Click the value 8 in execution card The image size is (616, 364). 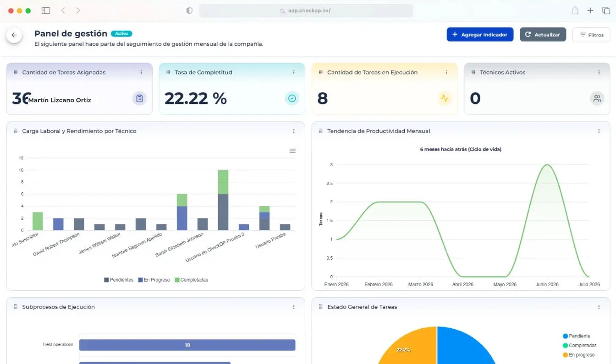[x=323, y=98]
